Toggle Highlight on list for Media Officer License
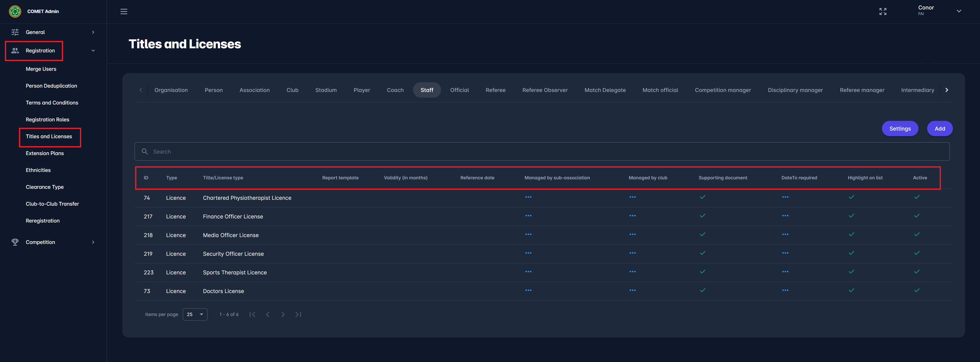The height and width of the screenshot is (362, 980). (851, 235)
